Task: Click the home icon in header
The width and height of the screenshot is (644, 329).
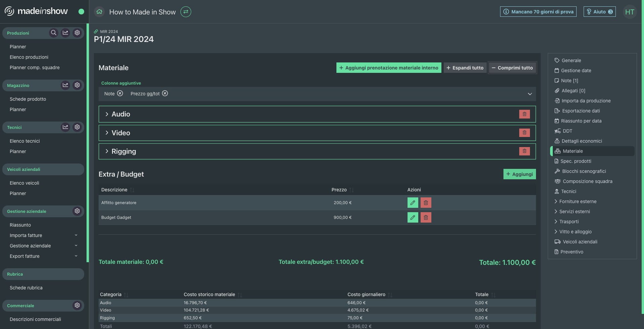Action: coord(99,12)
